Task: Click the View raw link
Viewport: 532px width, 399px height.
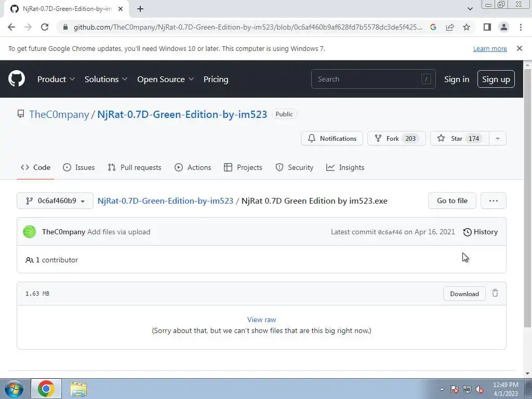Action: coord(262,320)
